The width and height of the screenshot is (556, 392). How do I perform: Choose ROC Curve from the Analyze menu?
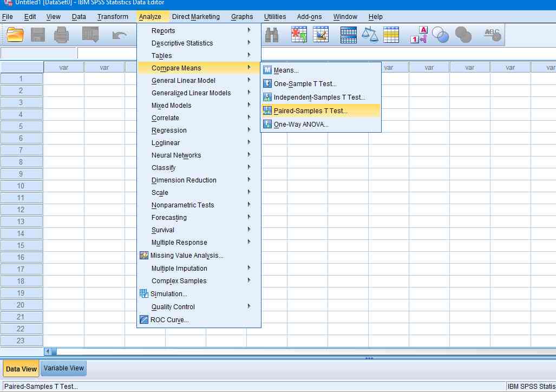(199, 319)
